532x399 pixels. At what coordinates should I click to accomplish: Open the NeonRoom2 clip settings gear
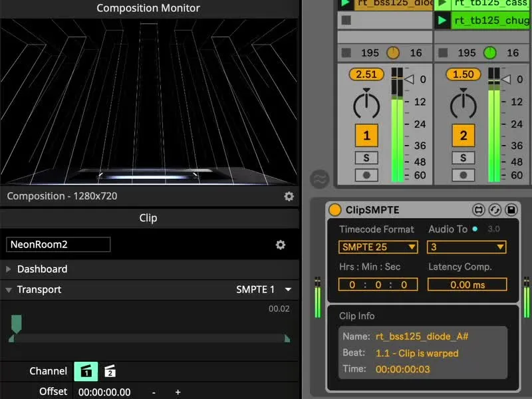281,245
